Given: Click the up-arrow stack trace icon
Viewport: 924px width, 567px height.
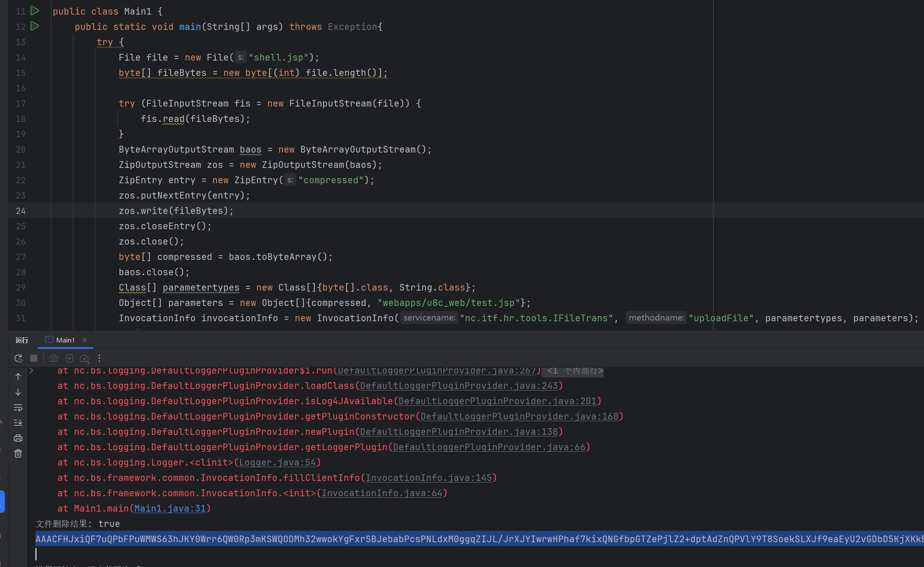Looking at the screenshot, I should [x=18, y=377].
